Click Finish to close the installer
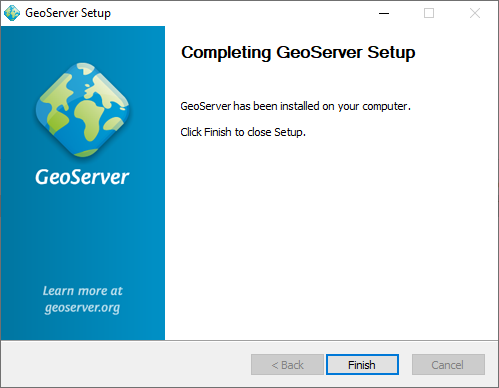 click(x=362, y=365)
